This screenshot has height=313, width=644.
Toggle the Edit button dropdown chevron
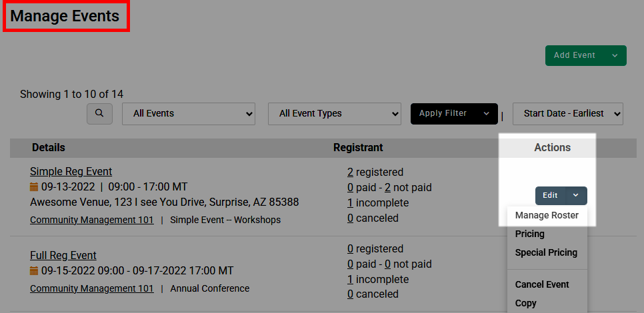576,195
